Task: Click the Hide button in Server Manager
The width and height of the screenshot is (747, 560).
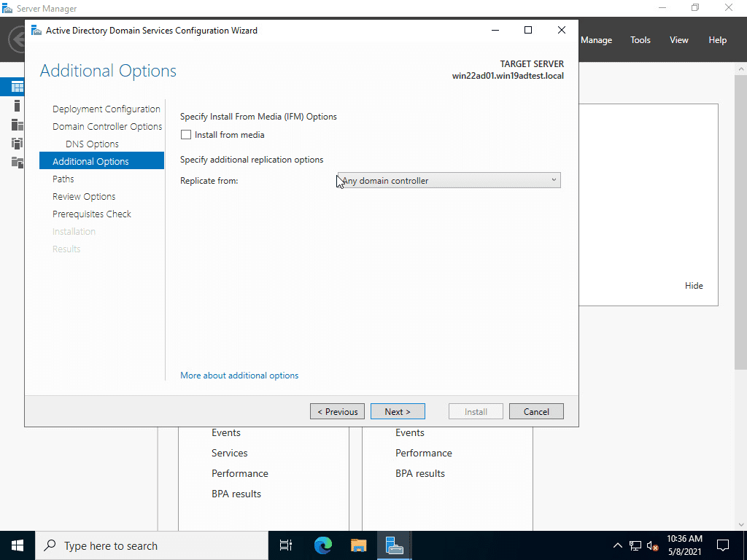Action: click(x=694, y=286)
